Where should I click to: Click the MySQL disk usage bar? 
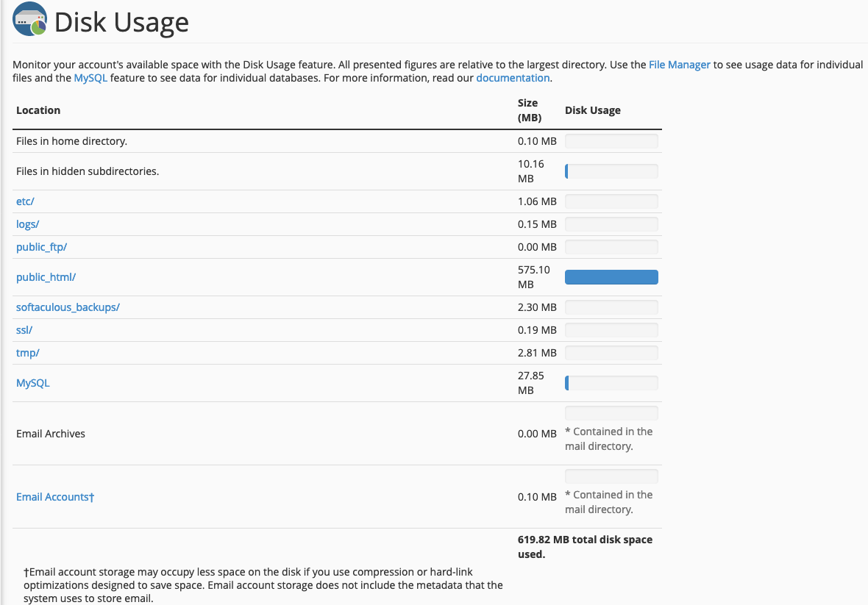(x=611, y=383)
